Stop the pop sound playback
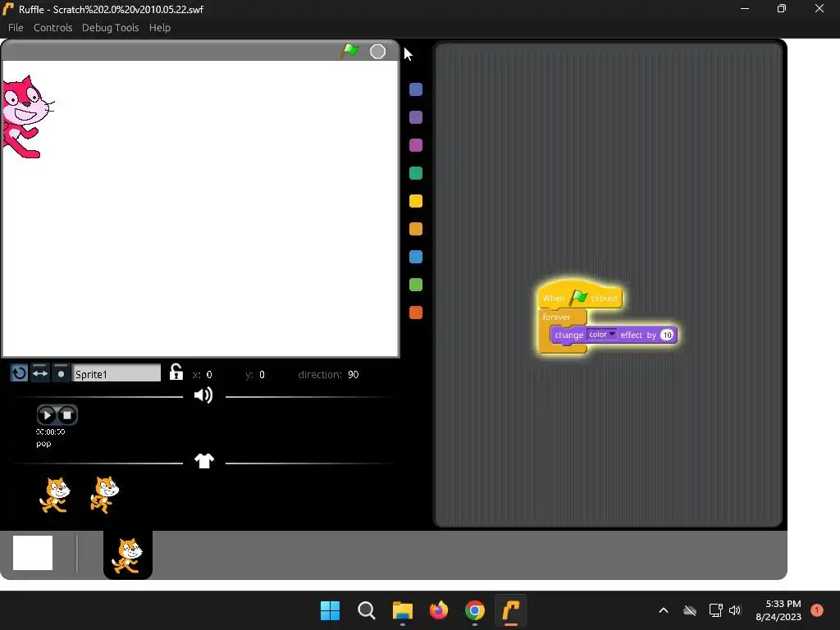 point(67,414)
